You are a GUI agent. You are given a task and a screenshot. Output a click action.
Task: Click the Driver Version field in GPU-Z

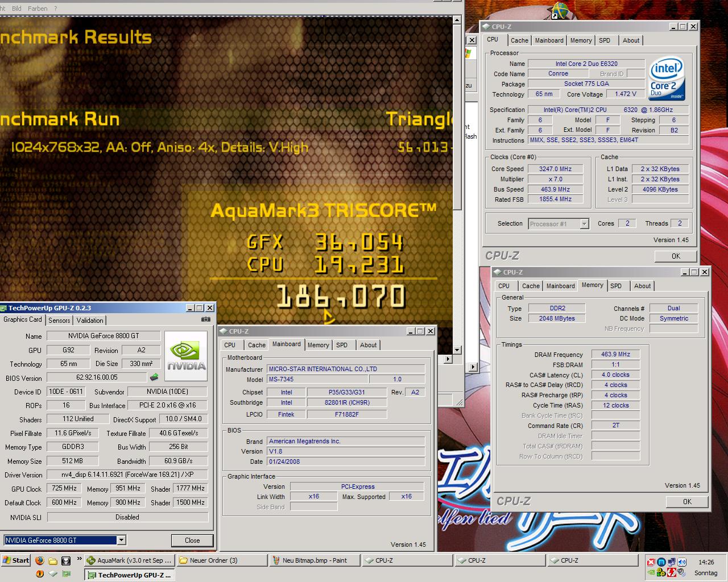[127, 475]
